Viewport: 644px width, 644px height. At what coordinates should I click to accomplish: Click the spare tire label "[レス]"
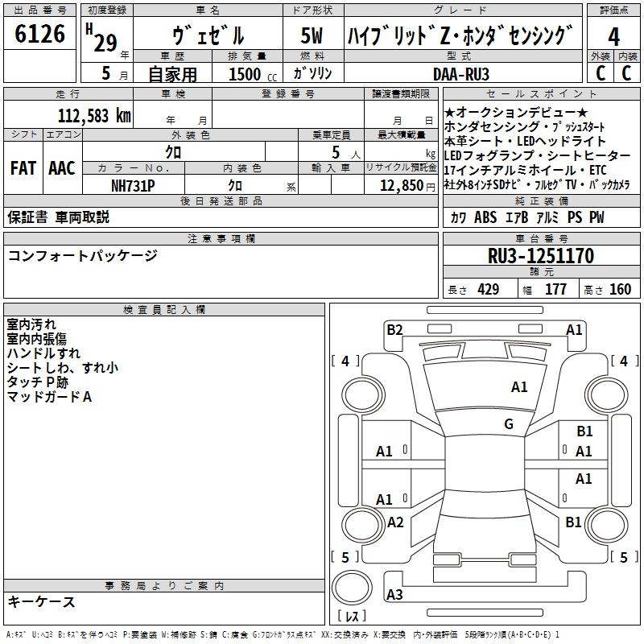click(352, 616)
